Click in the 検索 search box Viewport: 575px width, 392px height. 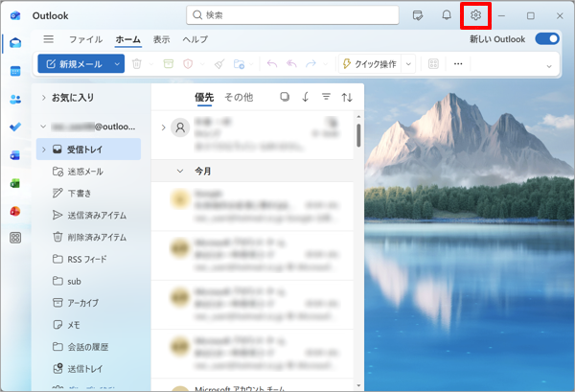tap(292, 15)
